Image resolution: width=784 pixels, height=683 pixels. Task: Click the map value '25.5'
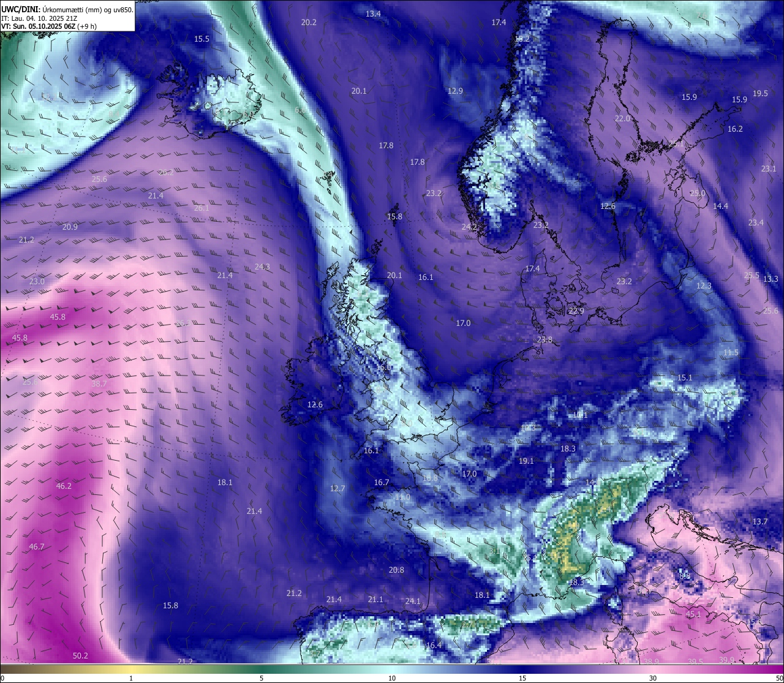coord(752,275)
